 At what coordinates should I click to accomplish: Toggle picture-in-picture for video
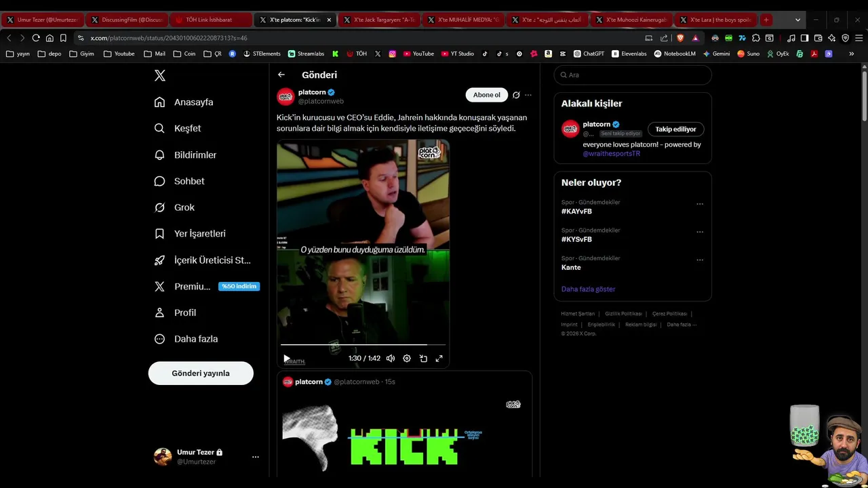tap(423, 359)
